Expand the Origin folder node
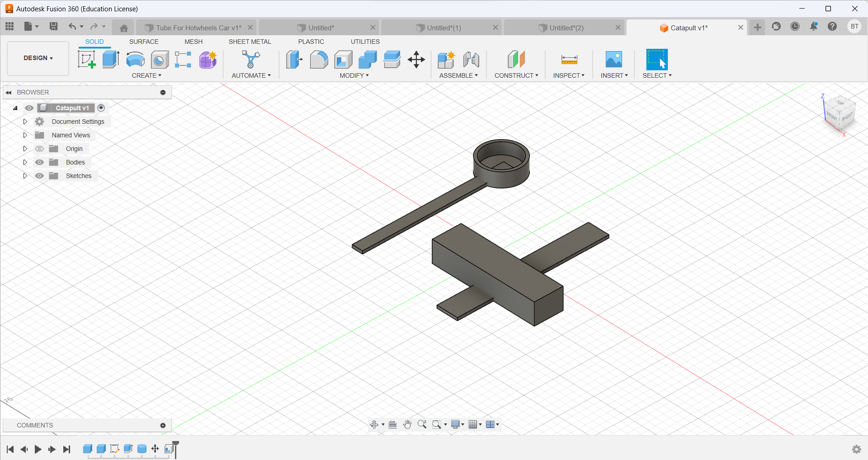Viewport: 868px width, 460px height. 25,149
